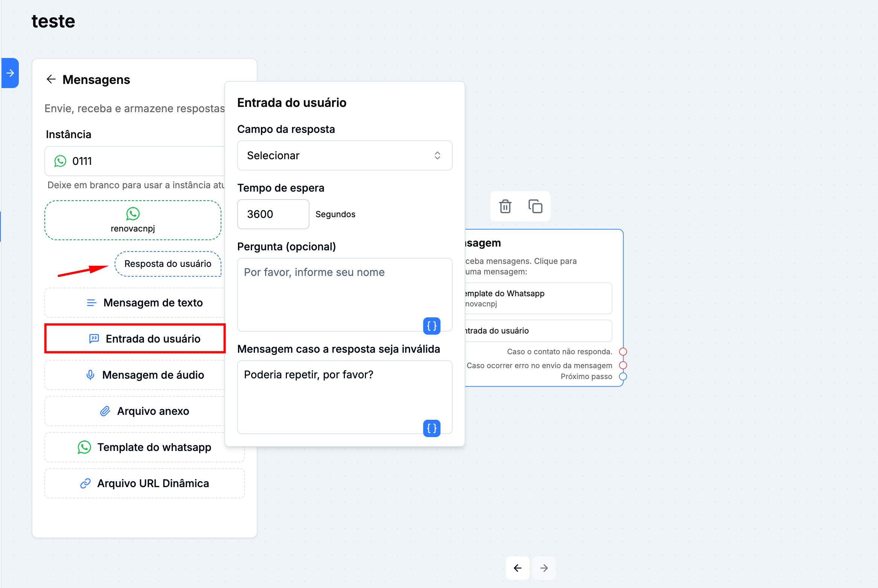
Task: Click the redo right arrow button
Action: [544, 568]
